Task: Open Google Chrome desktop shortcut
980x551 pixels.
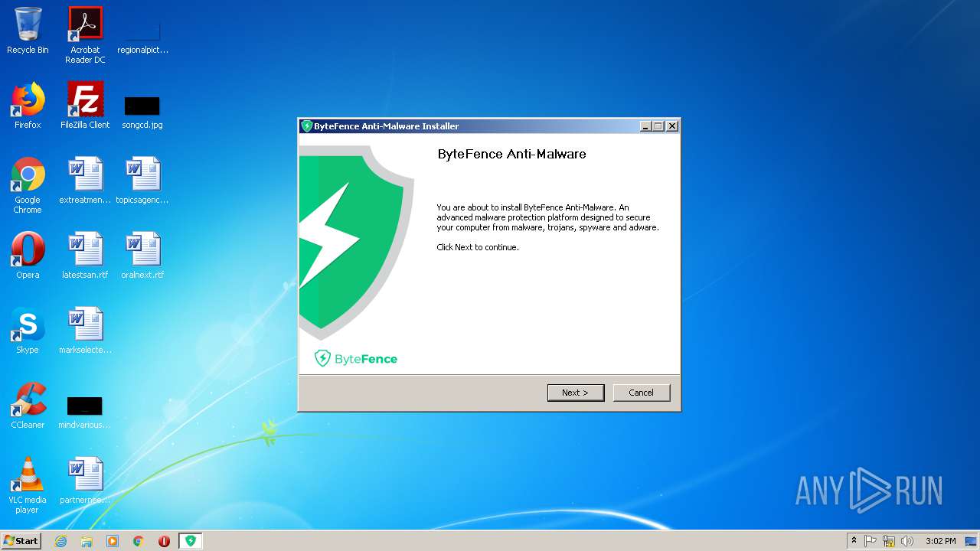Action: click(x=28, y=185)
